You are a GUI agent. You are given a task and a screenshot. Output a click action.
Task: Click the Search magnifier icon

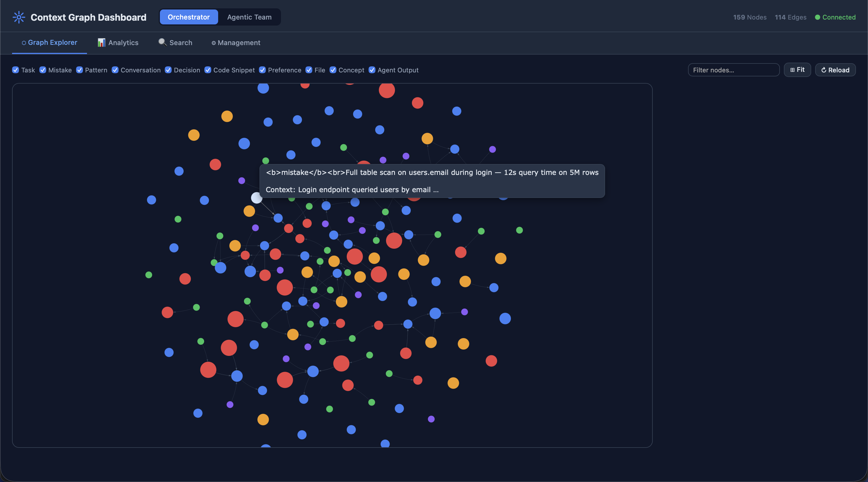pyautogui.click(x=162, y=42)
